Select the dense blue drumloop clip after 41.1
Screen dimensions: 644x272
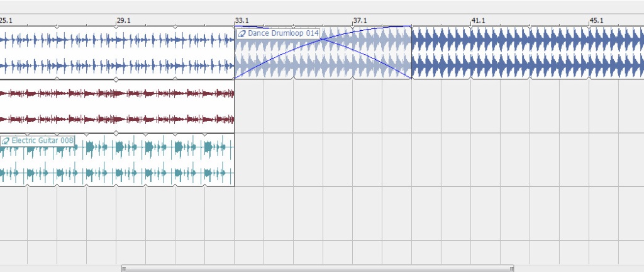(528, 53)
